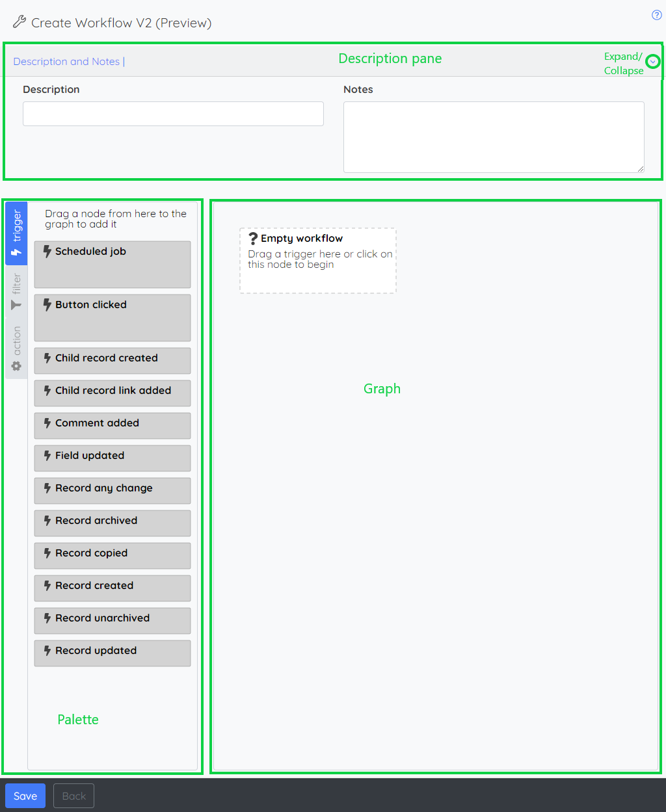Select the Empty workflow placeholder node
Screen dimensions: 666x812
pyautogui.click(x=317, y=260)
